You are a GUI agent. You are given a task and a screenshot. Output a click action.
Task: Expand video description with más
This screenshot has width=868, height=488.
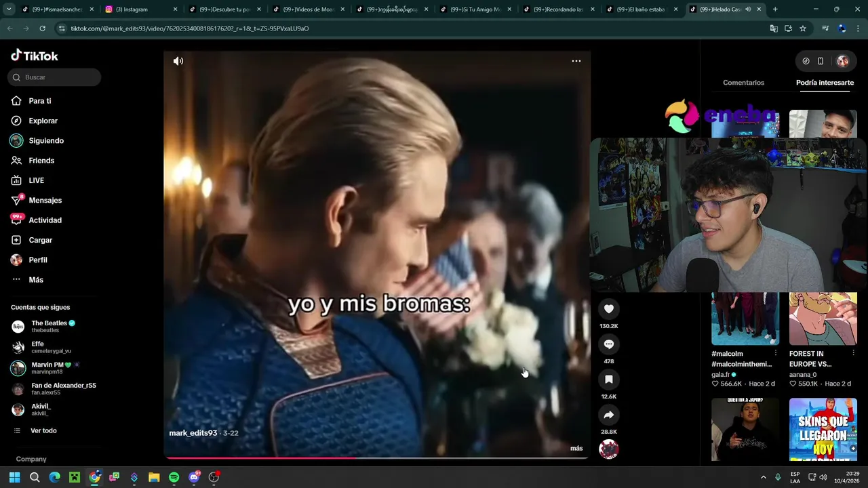tap(576, 449)
